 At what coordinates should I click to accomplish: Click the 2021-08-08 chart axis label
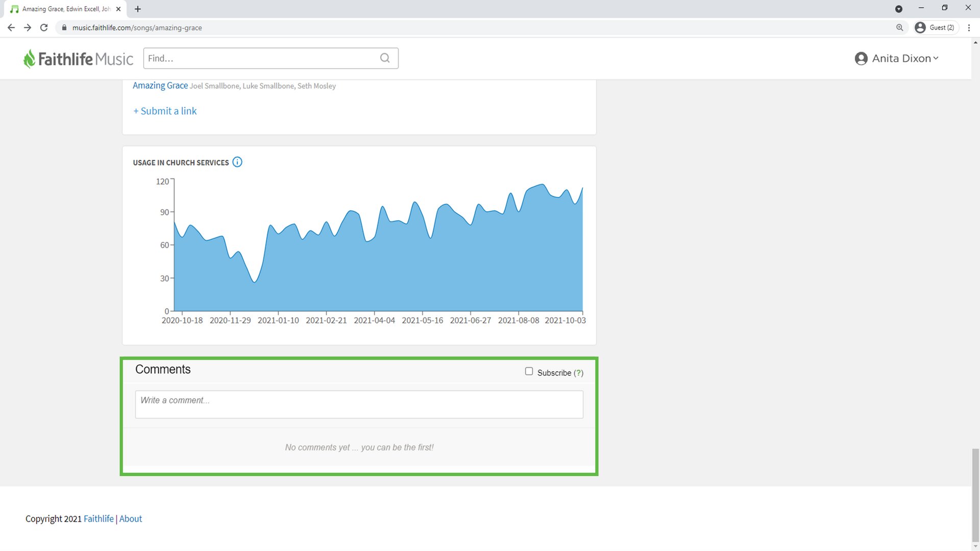point(519,320)
